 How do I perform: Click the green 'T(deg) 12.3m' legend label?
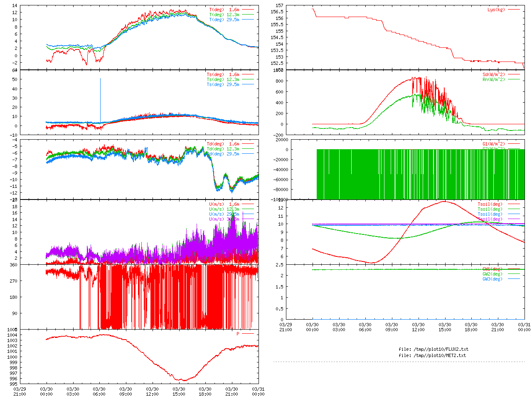[224, 15]
